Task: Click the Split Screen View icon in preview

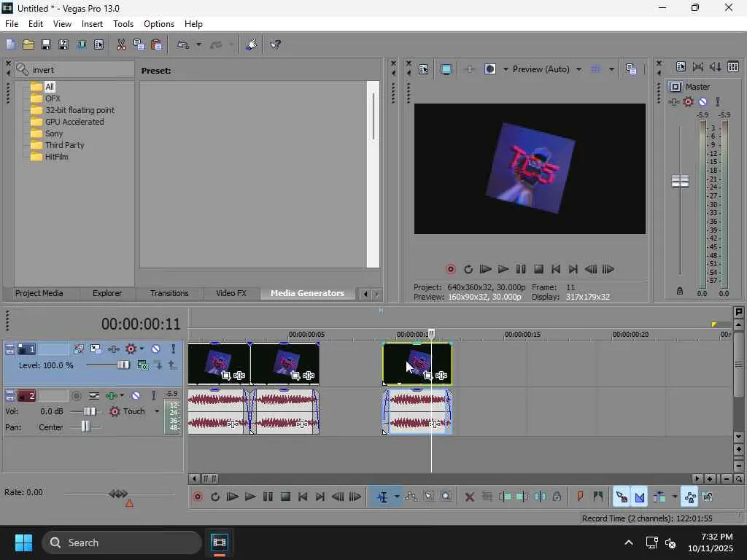Action: pyautogui.click(x=489, y=69)
